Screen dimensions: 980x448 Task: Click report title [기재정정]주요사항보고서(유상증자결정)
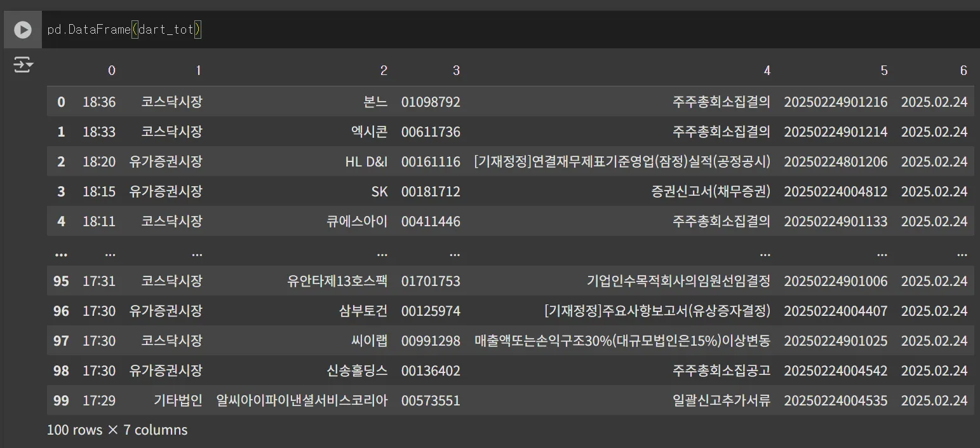pyautogui.click(x=657, y=311)
